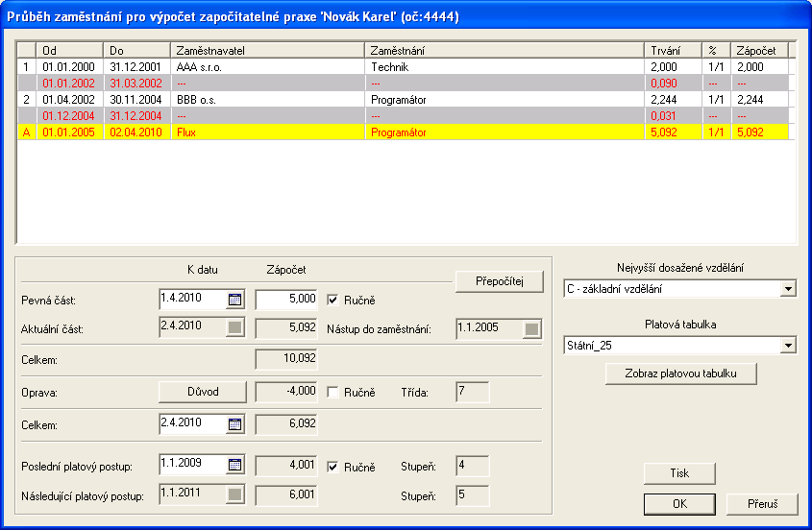Expand Nejvyšší dosažené vzdělání dropdown
This screenshot has height=530, width=812.
(788, 289)
